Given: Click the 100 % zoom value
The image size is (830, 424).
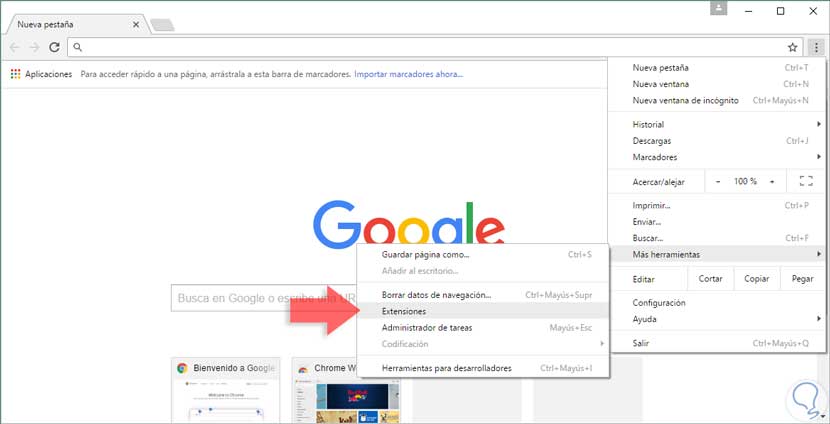Looking at the screenshot, I should [x=745, y=181].
